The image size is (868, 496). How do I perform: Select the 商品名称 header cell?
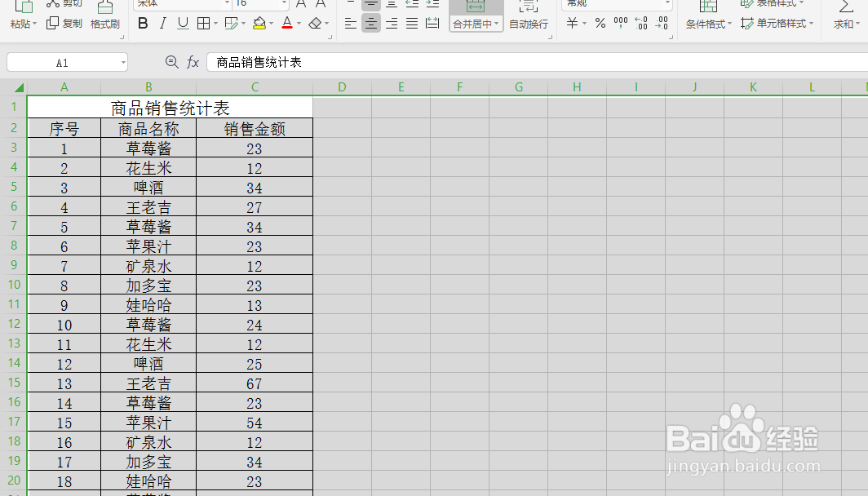tap(148, 128)
